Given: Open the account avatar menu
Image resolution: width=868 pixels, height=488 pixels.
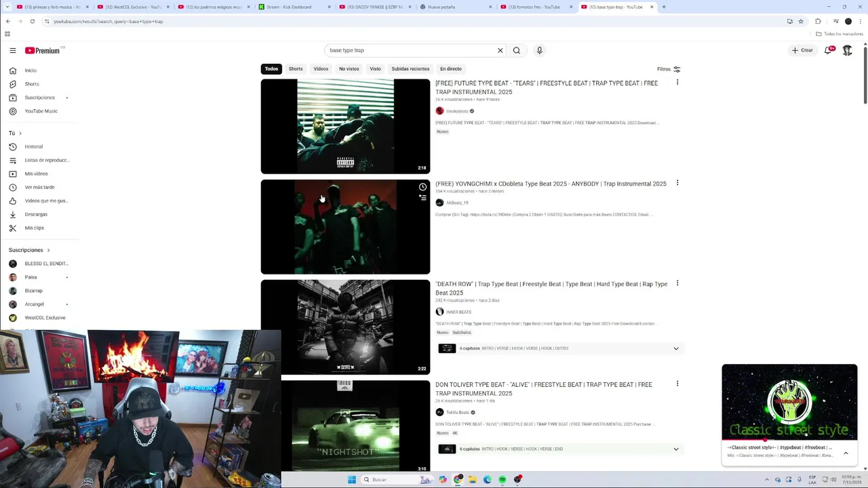Looking at the screenshot, I should [847, 50].
